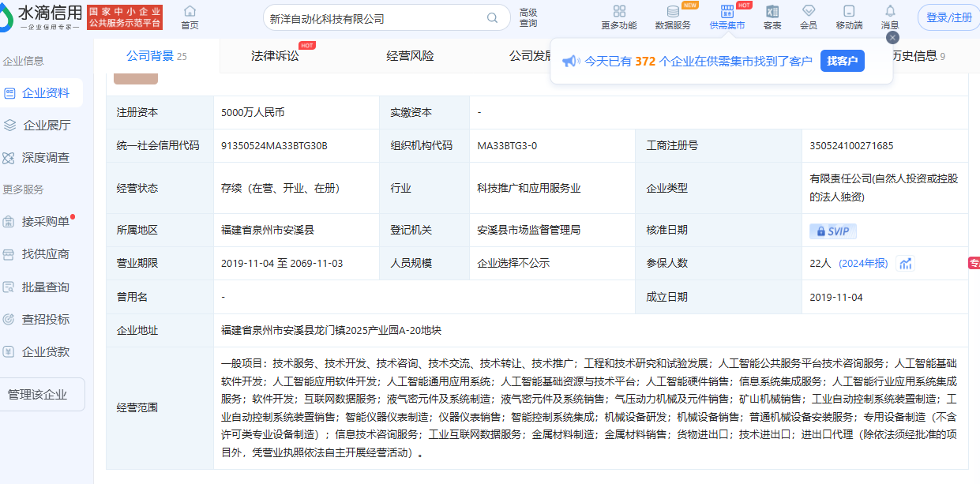
Task: Open 客表 Excel icon
Action: click(x=772, y=17)
